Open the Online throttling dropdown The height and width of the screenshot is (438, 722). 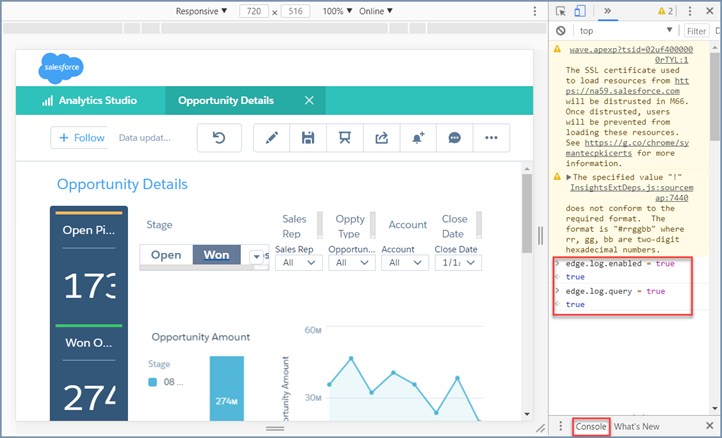376,11
